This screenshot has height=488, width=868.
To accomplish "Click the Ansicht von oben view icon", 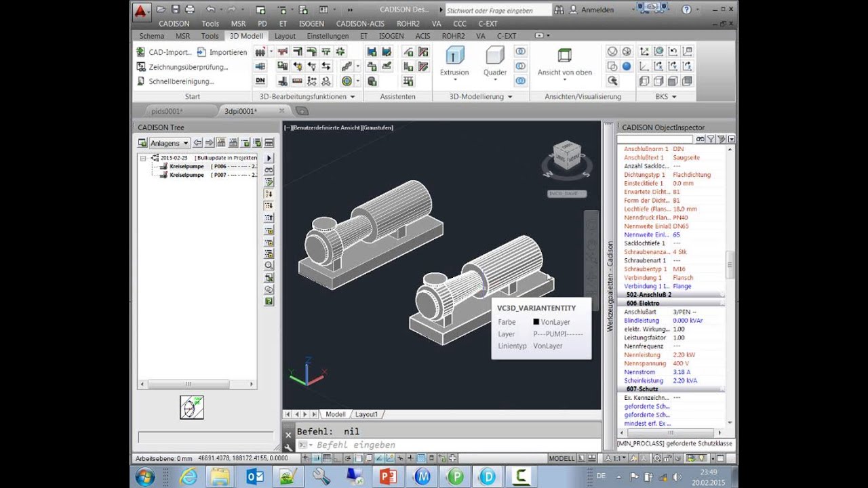I will click(x=564, y=56).
